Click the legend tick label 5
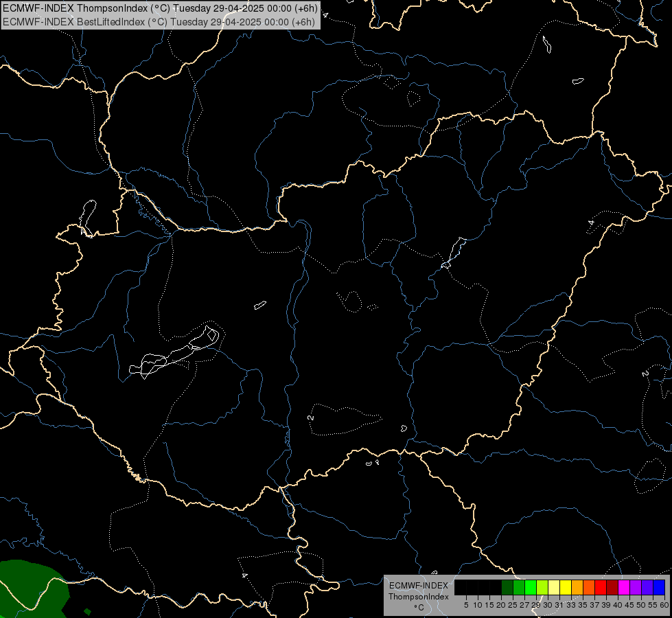This screenshot has height=618, width=672. pyautogui.click(x=466, y=605)
